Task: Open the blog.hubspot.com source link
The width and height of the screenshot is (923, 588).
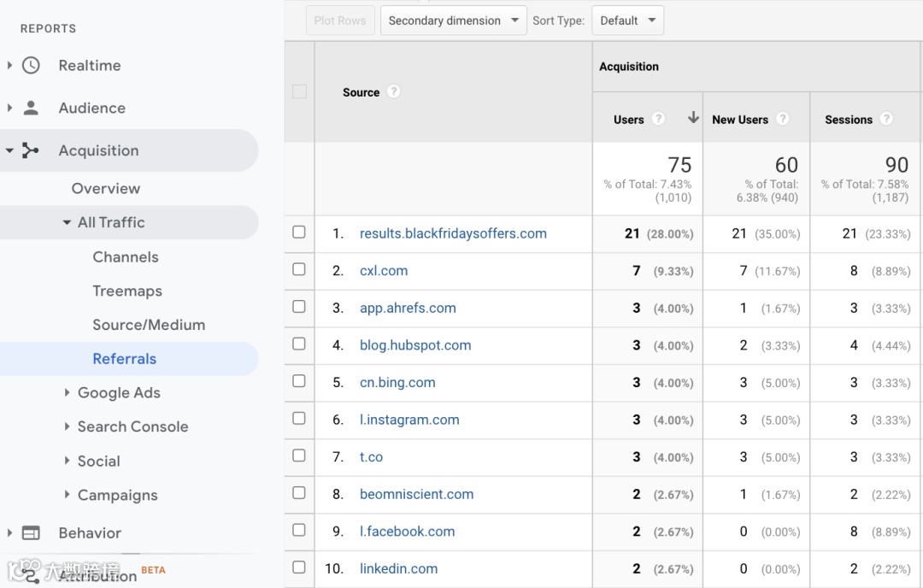Action: (x=415, y=345)
